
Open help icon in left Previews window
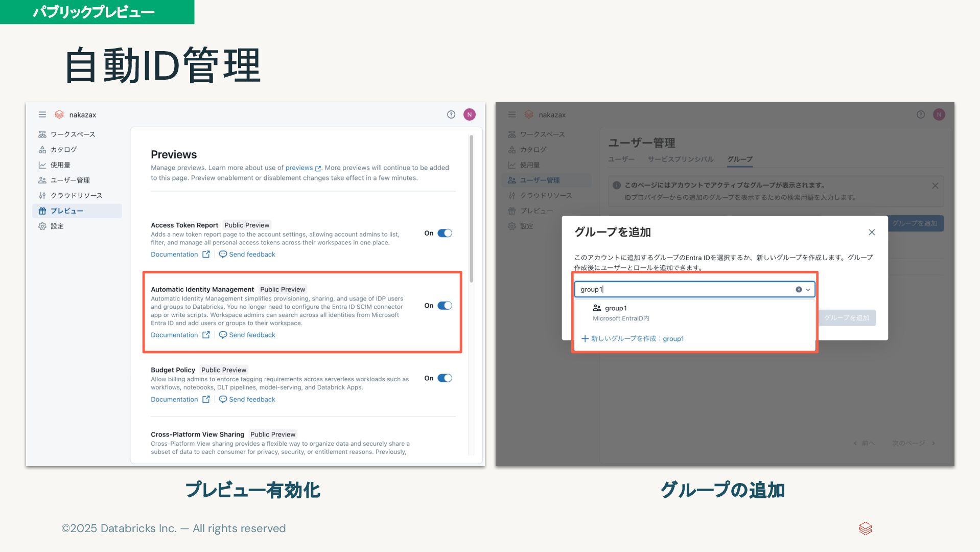click(451, 114)
